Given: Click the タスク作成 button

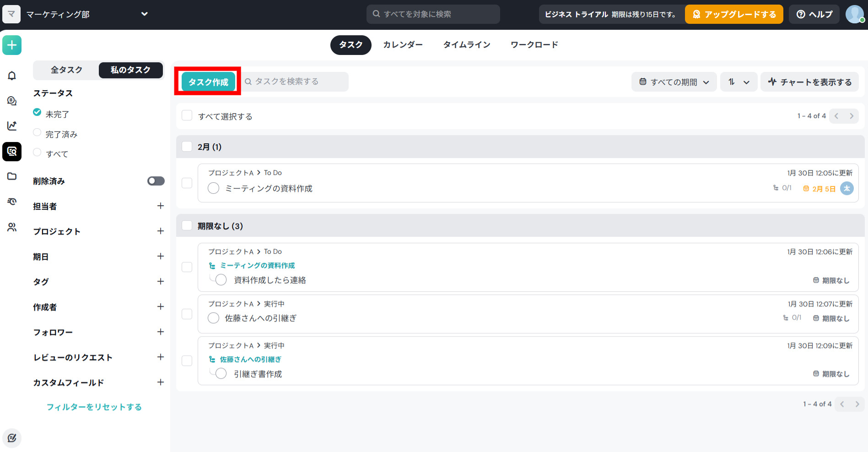Looking at the screenshot, I should (208, 82).
